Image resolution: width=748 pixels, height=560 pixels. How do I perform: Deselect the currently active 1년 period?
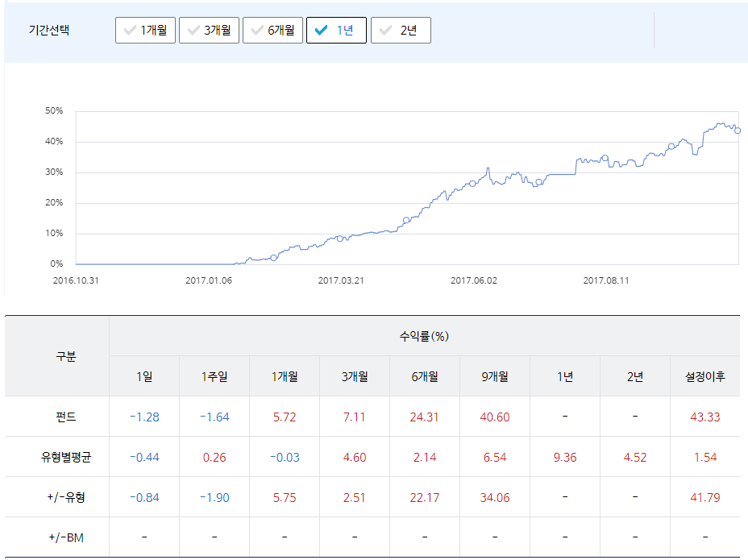tap(336, 30)
